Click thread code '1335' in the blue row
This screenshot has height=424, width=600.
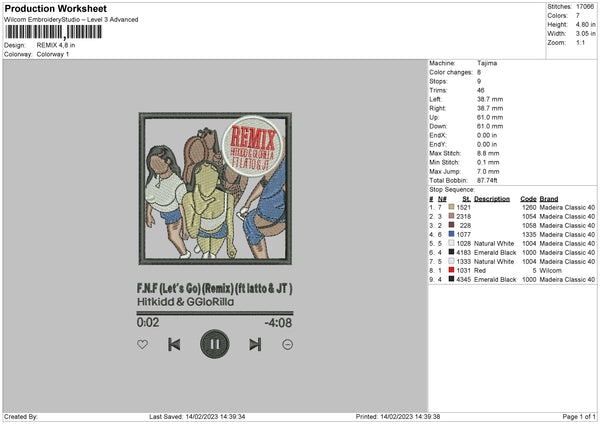(x=529, y=235)
